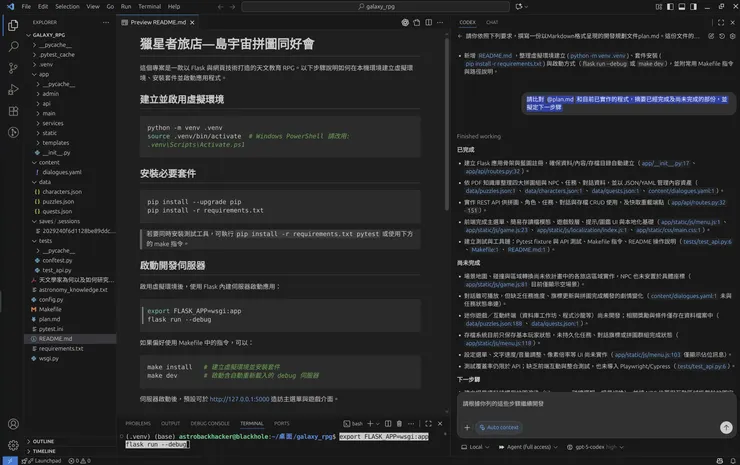740x465 pixels.
Task: Open the Agent (full access) dropdown
Action: point(528,447)
